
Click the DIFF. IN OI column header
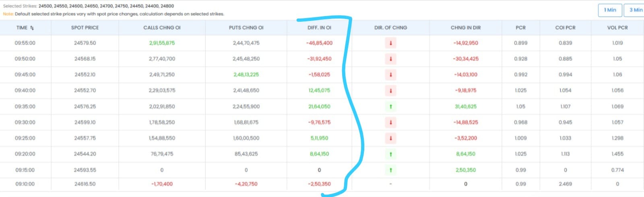coord(319,28)
